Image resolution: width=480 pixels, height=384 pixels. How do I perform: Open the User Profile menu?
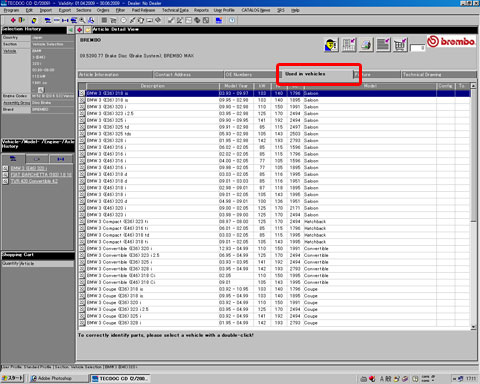tap(224, 10)
